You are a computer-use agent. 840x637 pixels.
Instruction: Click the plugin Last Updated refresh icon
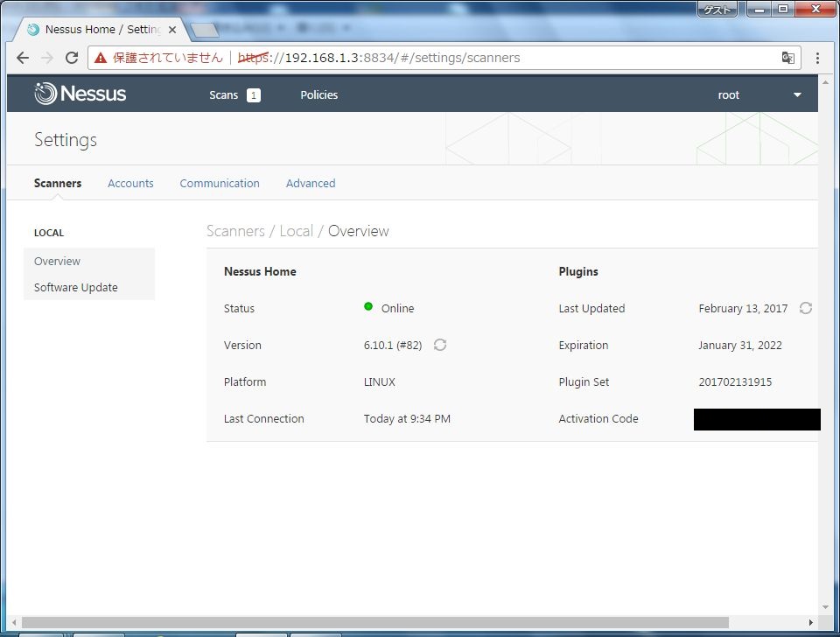pyautogui.click(x=806, y=308)
